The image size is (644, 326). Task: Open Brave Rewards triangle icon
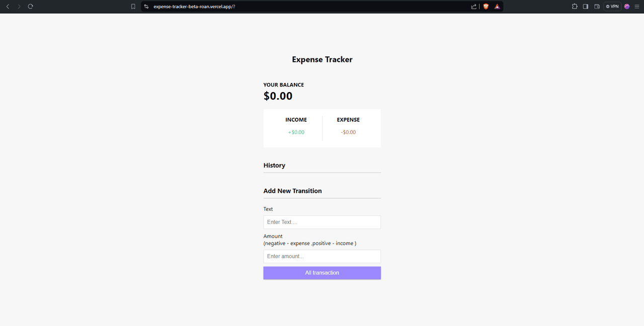pos(497,7)
